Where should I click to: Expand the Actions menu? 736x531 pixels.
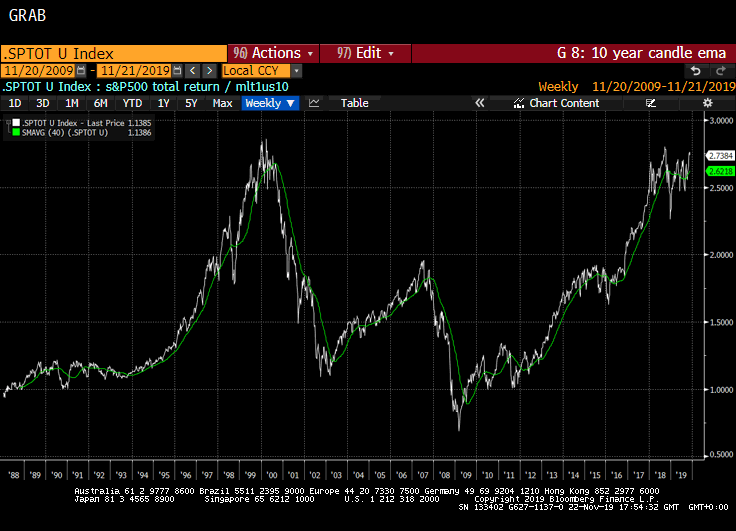[274, 53]
